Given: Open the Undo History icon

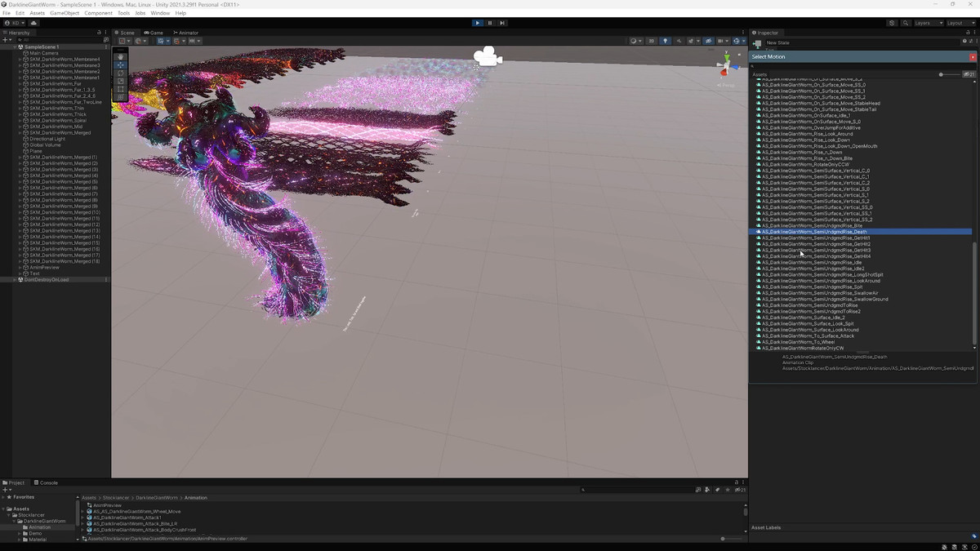Looking at the screenshot, I should [892, 23].
